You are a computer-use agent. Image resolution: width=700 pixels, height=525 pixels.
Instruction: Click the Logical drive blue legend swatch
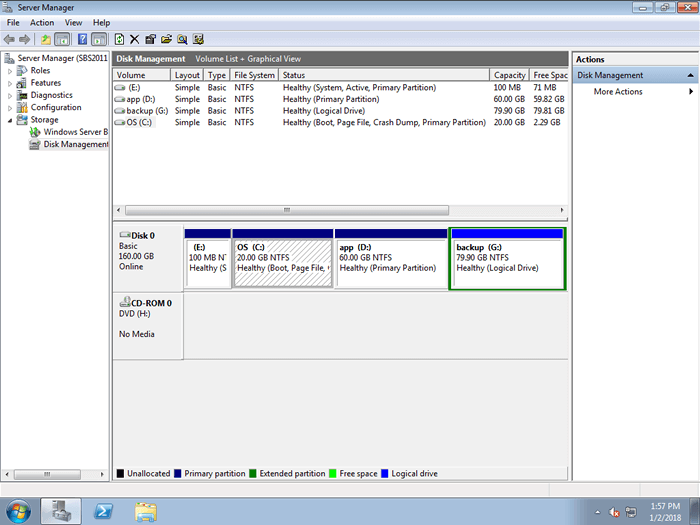385,473
